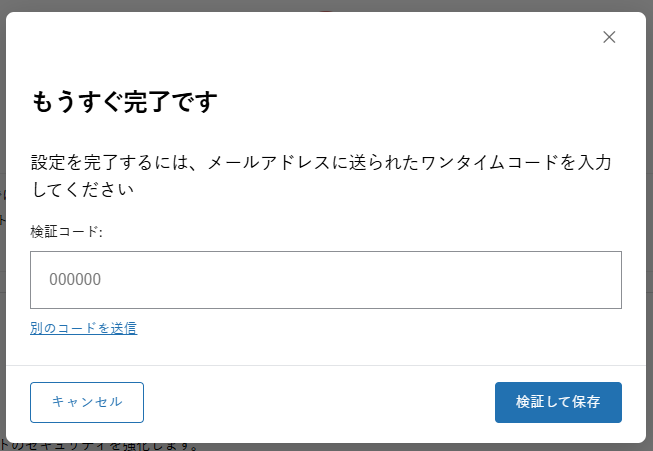Verify and save the entered code
The image size is (653, 451).
(x=558, y=402)
